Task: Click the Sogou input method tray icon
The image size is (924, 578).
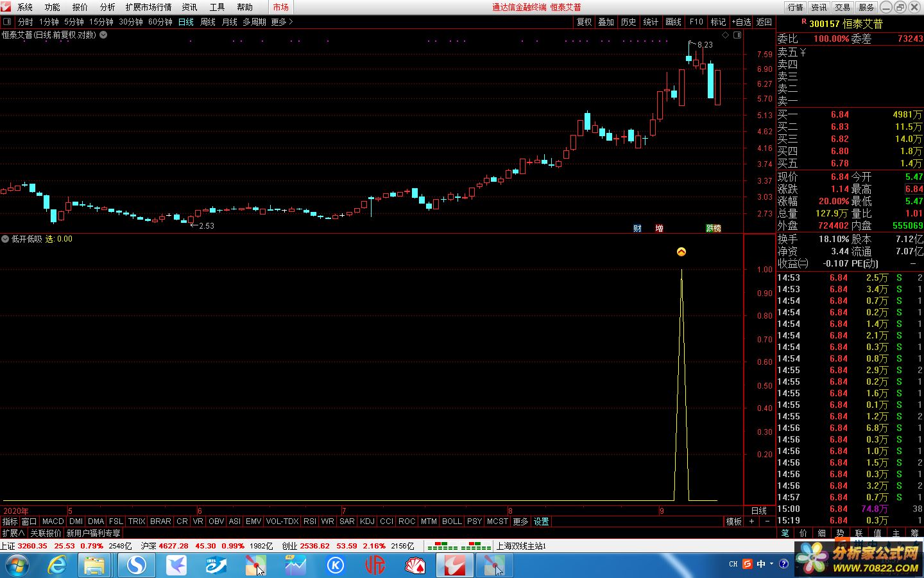Action: click(748, 564)
